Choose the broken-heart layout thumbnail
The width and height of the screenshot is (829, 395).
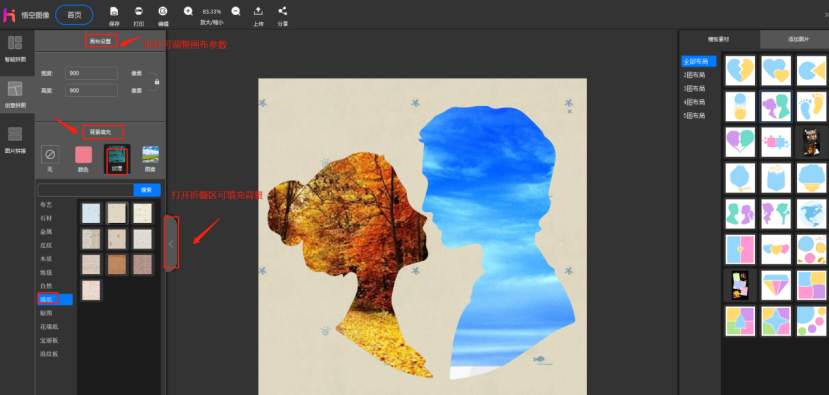(x=740, y=70)
